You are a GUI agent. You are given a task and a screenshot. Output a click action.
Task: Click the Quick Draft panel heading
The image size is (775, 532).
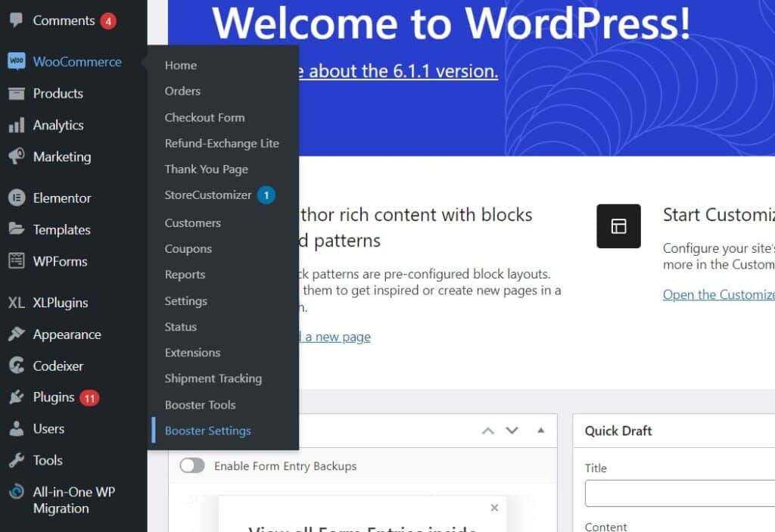[618, 431]
